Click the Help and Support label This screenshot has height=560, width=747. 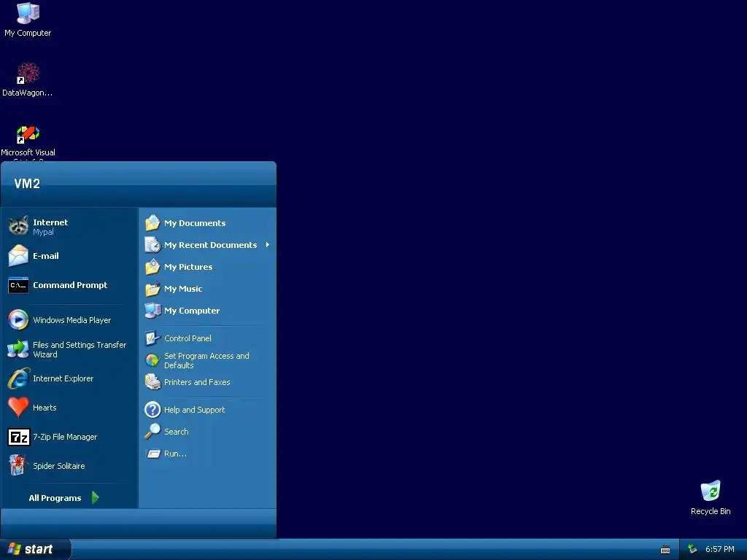(194, 410)
